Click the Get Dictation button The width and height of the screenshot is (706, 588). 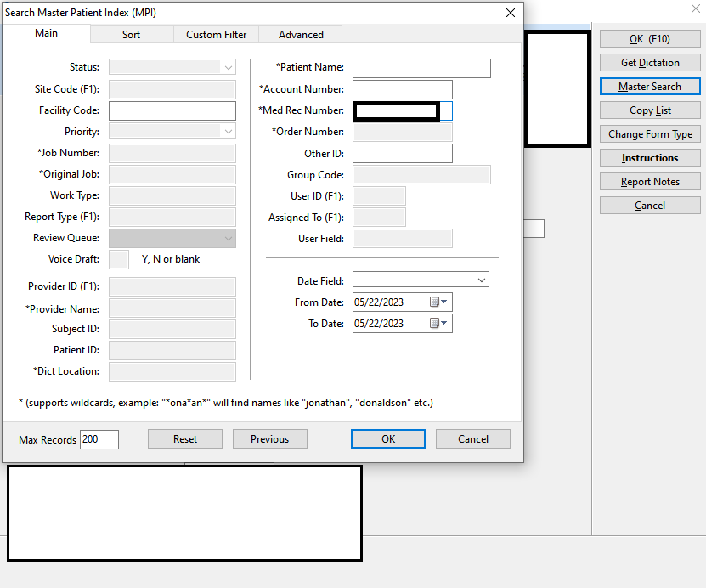point(650,63)
